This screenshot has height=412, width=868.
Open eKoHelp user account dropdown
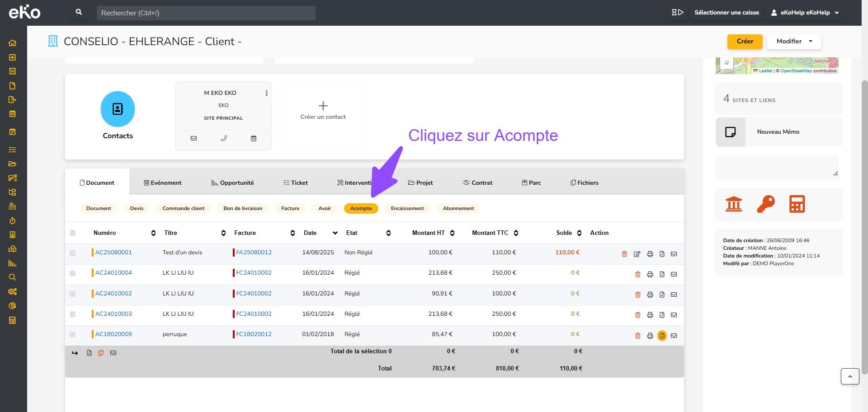(805, 13)
